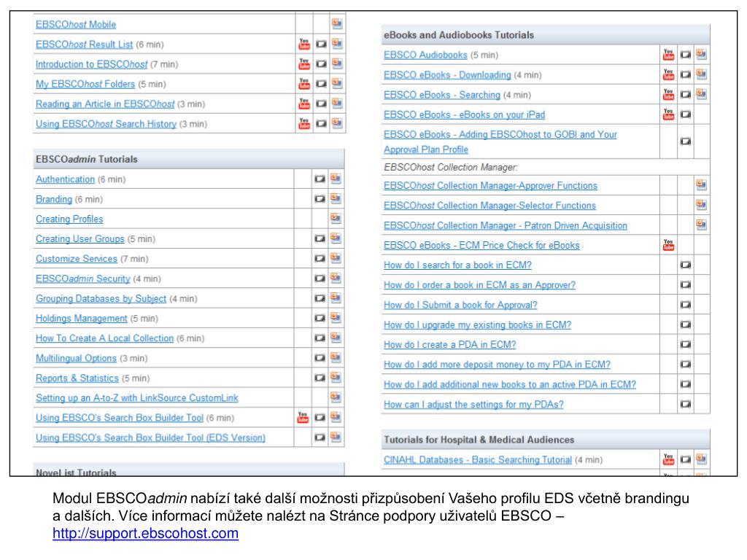The width and height of the screenshot is (747, 560).
Task: Click video icon for How do I create a PDA
Action: [686, 344]
